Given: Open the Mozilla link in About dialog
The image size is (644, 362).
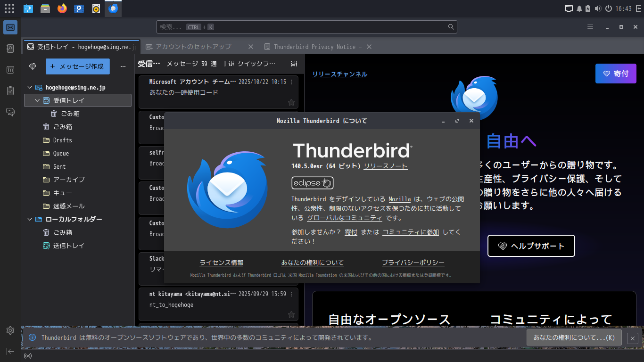Looking at the screenshot, I should [x=400, y=199].
